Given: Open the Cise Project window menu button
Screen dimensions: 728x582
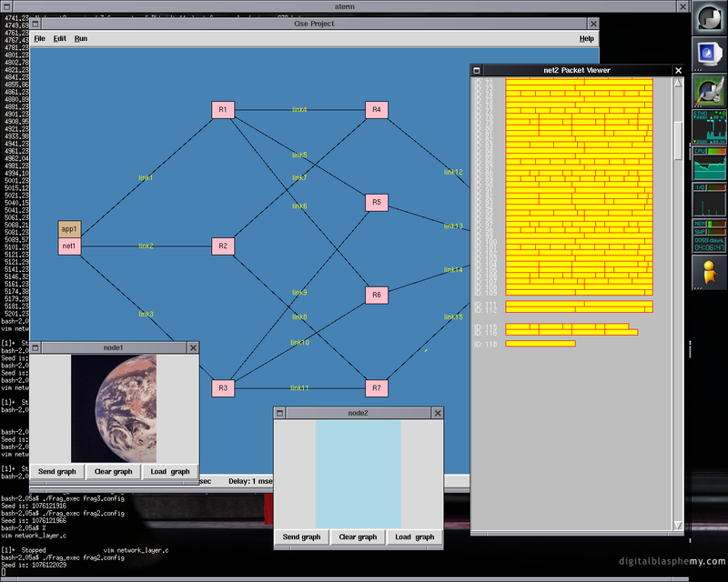Looking at the screenshot, I should click(x=35, y=24).
